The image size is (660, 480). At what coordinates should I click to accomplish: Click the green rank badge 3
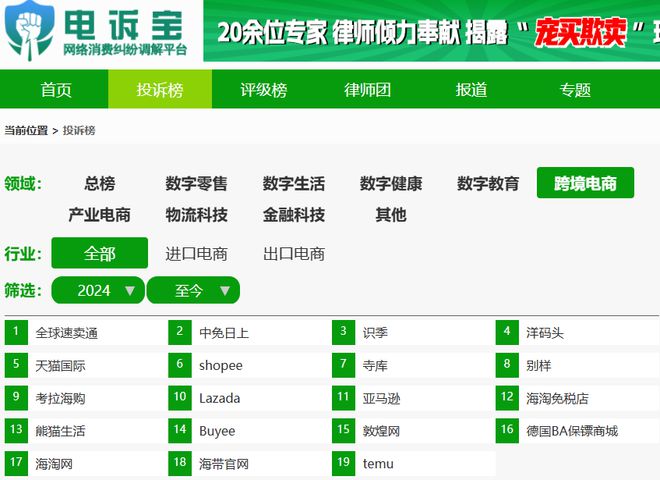343,332
